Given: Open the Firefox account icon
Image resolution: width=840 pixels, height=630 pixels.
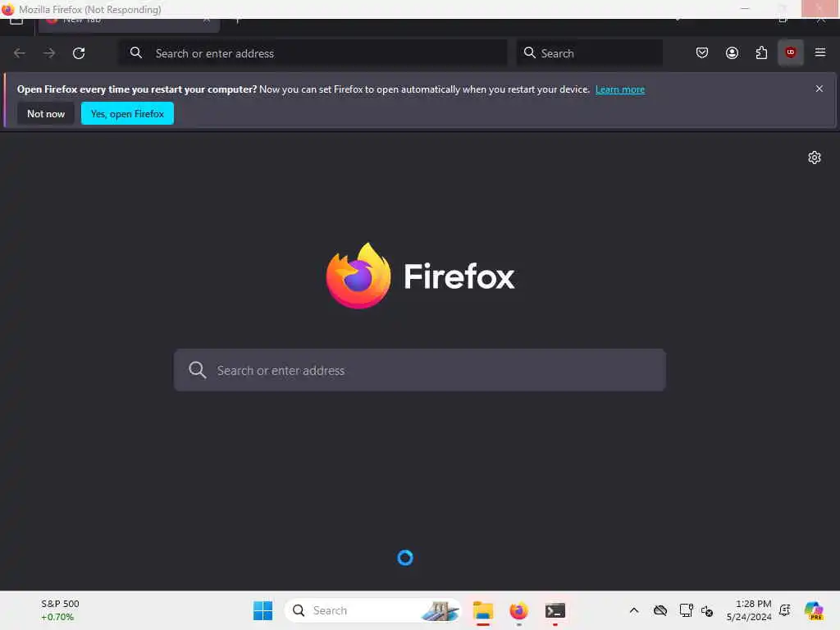Looking at the screenshot, I should pyautogui.click(x=732, y=52).
